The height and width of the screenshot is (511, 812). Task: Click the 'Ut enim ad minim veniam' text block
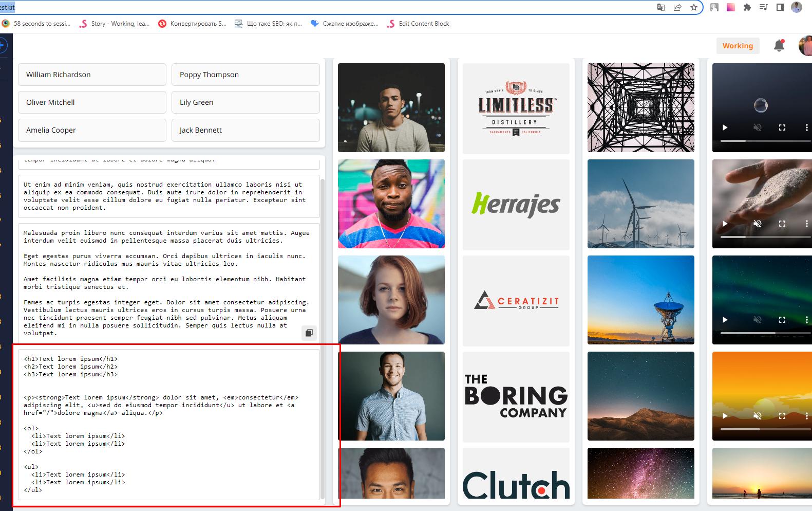pyautogui.click(x=169, y=196)
